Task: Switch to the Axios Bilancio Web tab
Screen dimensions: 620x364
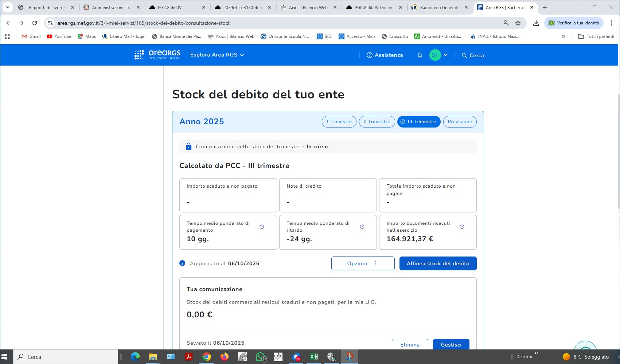Action: click(308, 7)
